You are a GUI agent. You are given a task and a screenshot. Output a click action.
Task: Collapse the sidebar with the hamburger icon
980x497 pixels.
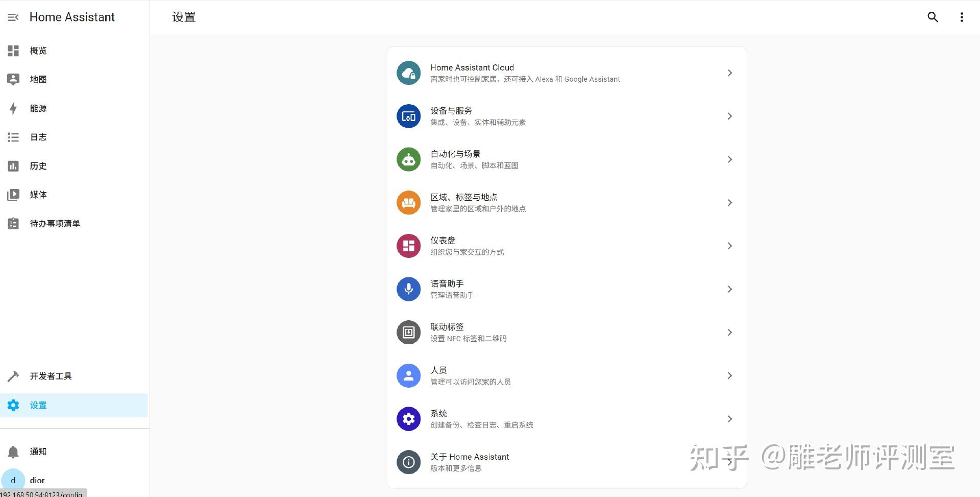click(x=13, y=17)
